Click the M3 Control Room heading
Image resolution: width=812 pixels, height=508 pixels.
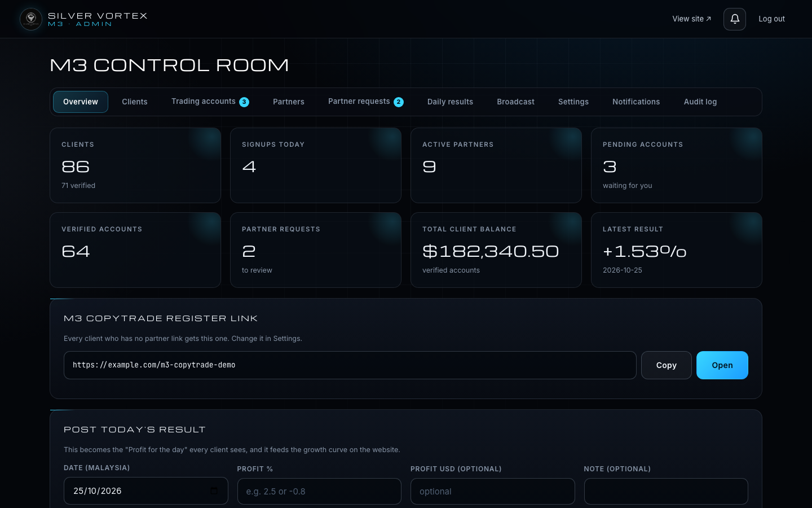click(x=169, y=65)
